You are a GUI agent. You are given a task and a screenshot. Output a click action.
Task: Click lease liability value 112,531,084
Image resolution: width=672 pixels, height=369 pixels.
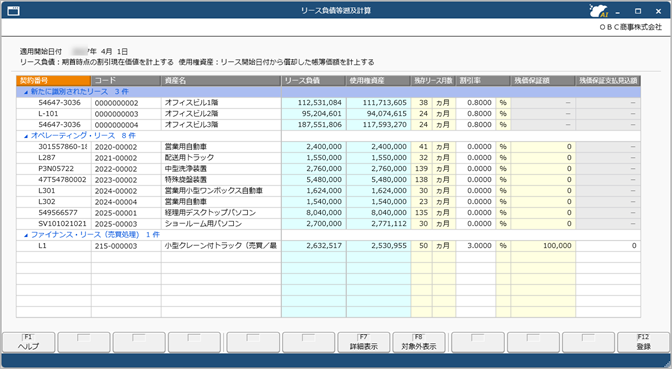pyautogui.click(x=314, y=103)
